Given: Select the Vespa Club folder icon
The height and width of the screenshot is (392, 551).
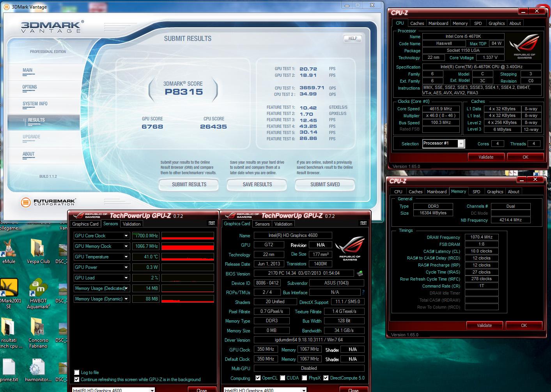Looking at the screenshot, I should pyautogui.click(x=38, y=251).
